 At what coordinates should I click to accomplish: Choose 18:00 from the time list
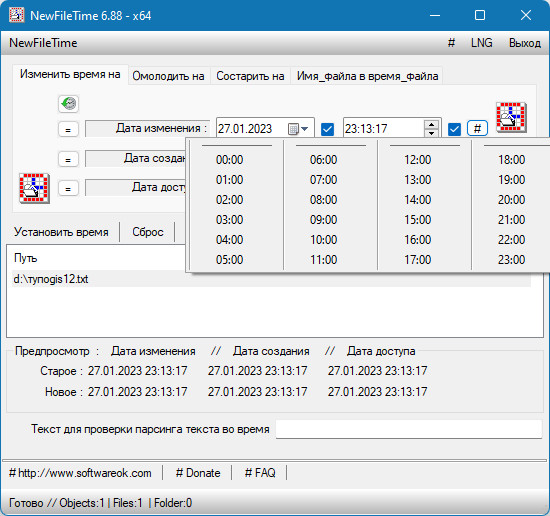pos(511,160)
